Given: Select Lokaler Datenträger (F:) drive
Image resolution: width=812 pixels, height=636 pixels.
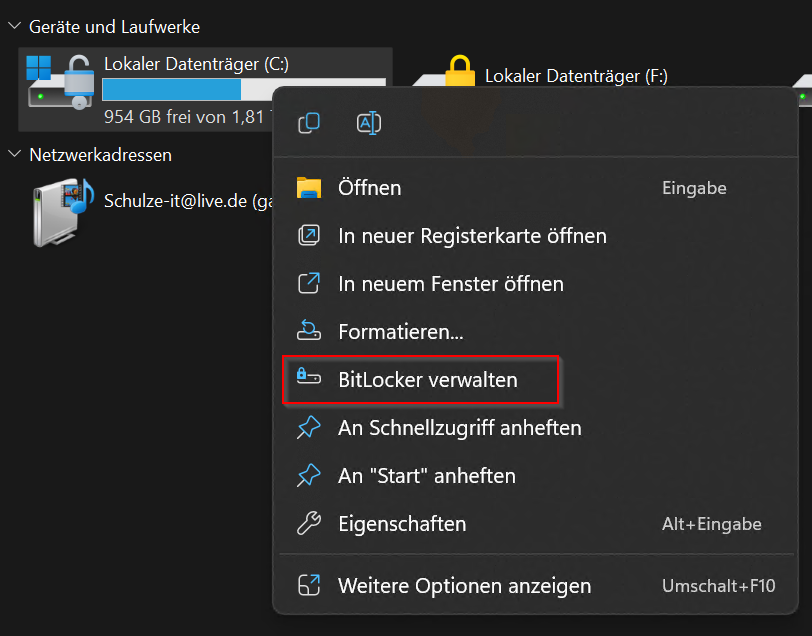Looking at the screenshot, I should pyautogui.click(x=576, y=76).
